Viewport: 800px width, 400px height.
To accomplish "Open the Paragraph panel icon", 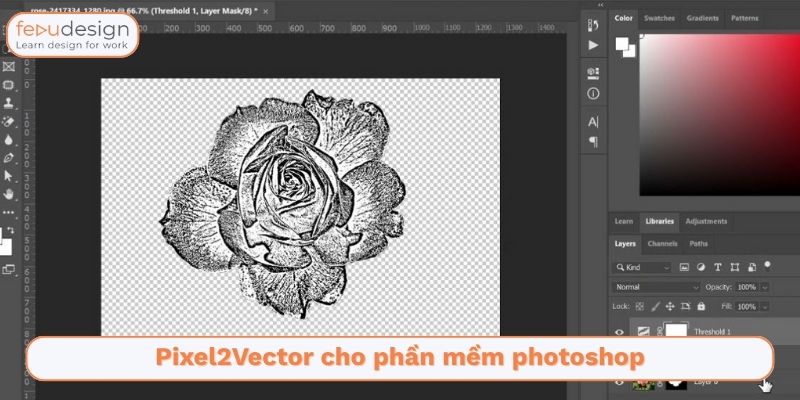I will pyautogui.click(x=593, y=141).
